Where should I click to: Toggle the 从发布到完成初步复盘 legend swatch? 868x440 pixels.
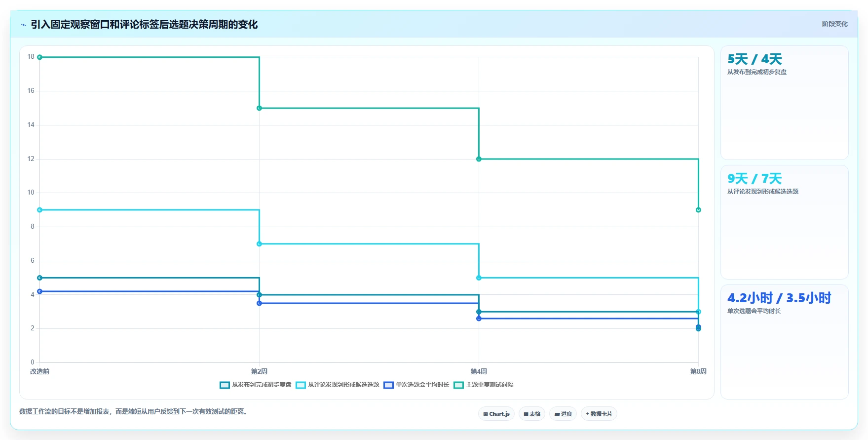coord(225,385)
